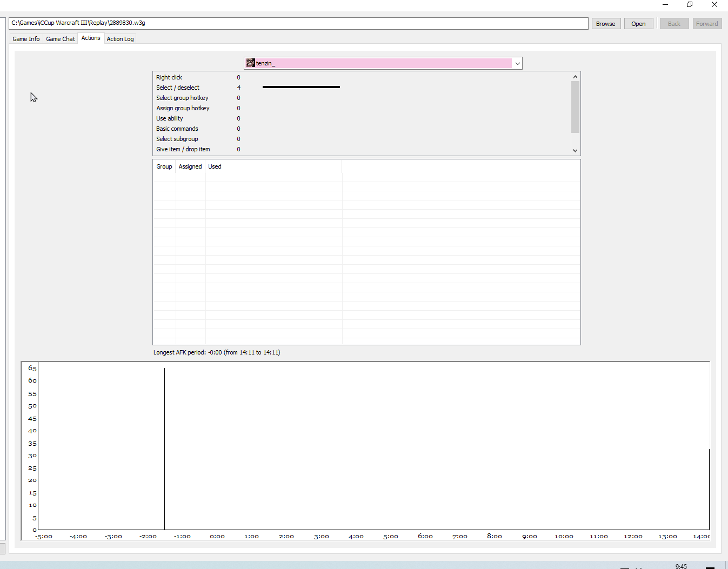Open the tenzin_ player dropdown
The width and height of the screenshot is (728, 569).
(x=383, y=63)
